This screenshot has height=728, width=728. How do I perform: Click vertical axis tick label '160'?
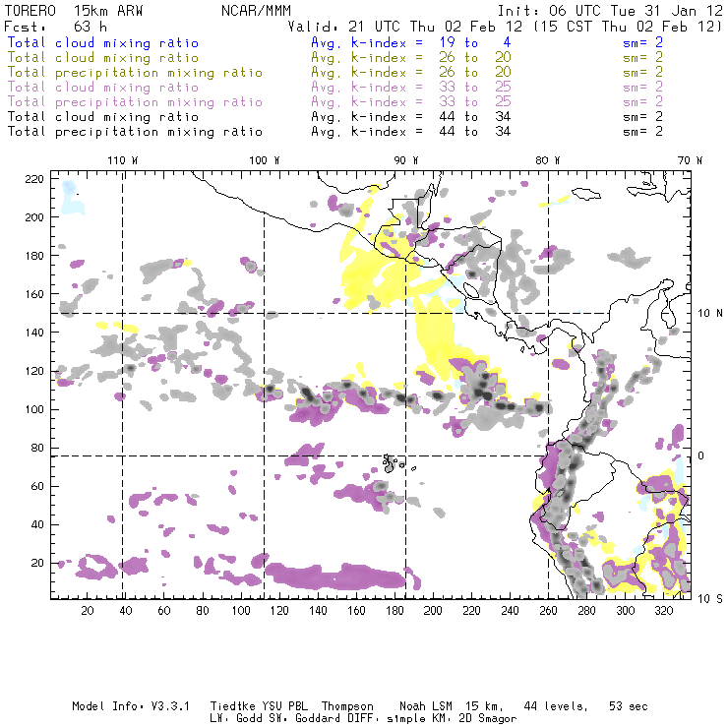pos(33,294)
